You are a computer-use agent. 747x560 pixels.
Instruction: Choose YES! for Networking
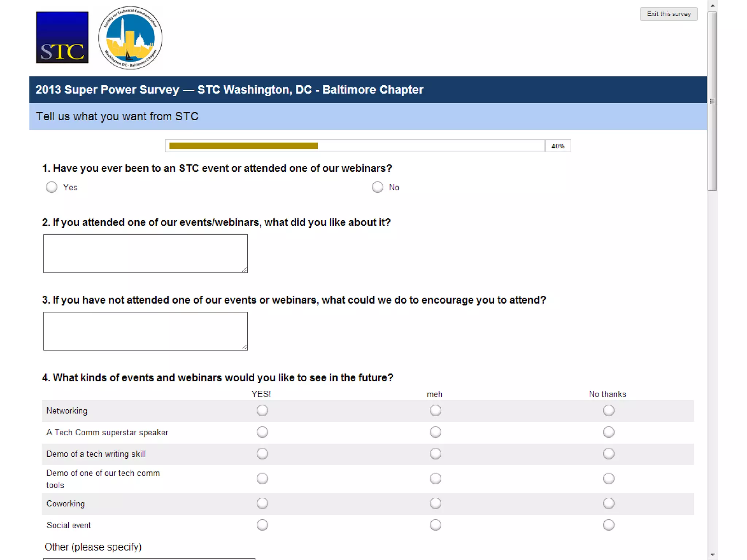click(x=262, y=411)
